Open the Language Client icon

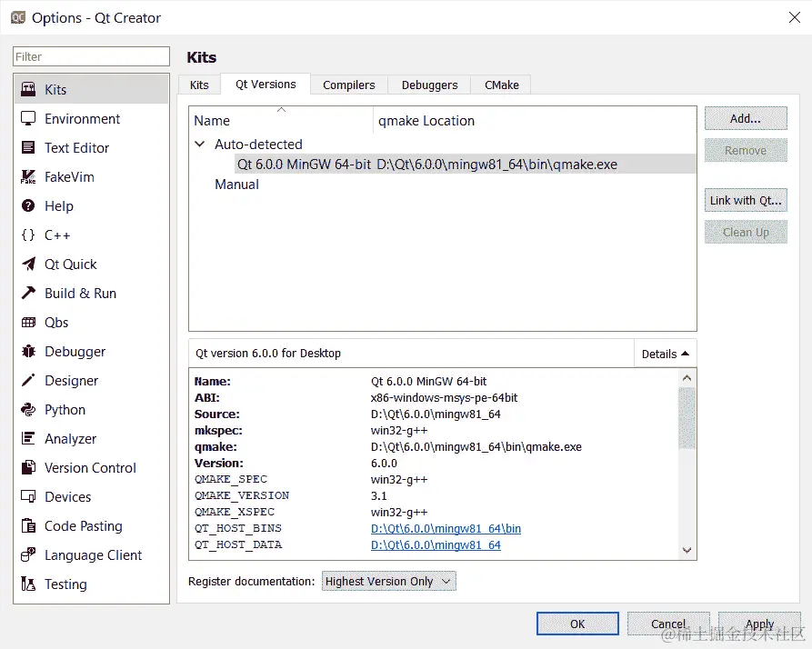tap(28, 554)
